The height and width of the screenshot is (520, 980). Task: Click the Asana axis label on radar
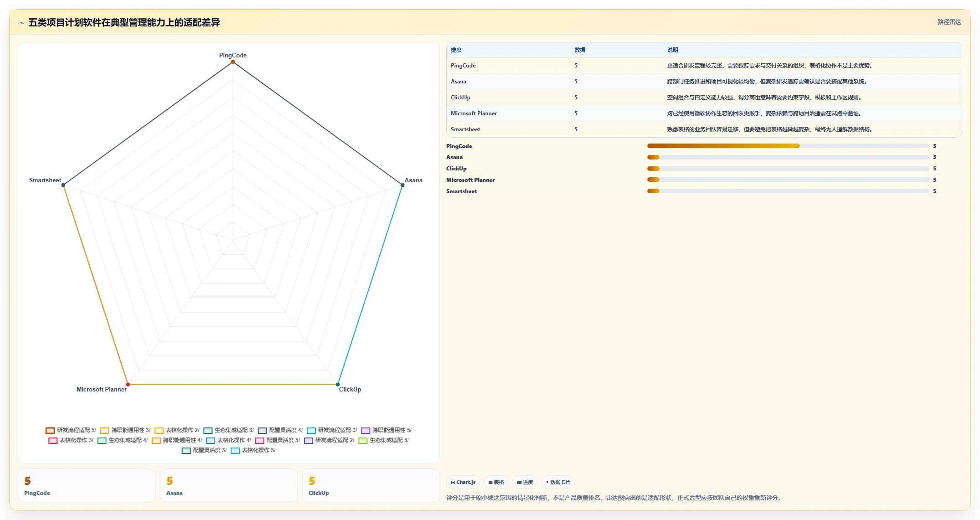click(x=413, y=180)
